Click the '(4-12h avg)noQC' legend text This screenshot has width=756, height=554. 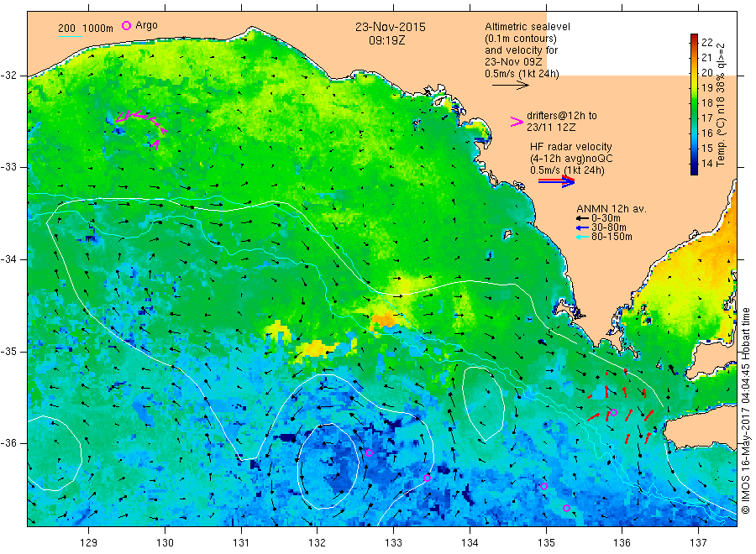[x=571, y=159]
